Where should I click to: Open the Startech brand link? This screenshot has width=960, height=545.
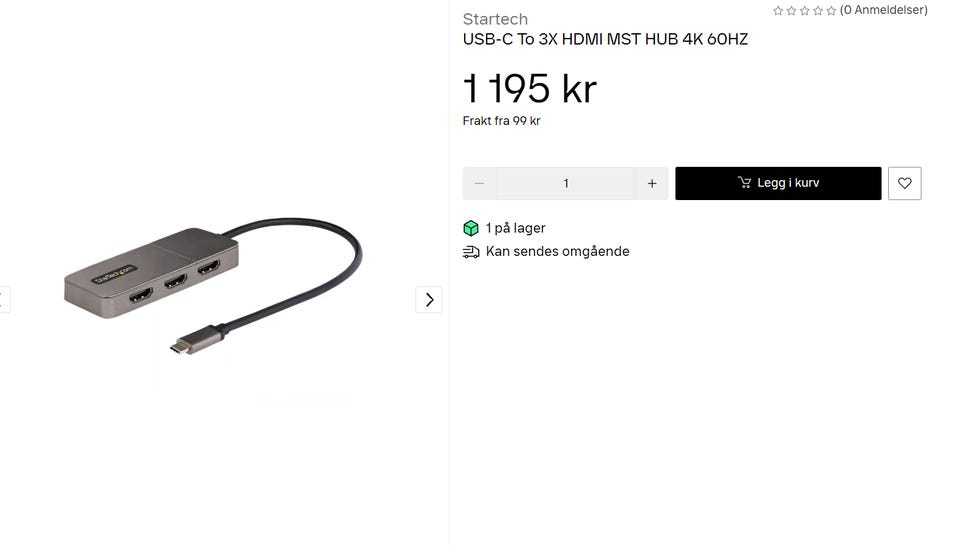(495, 19)
